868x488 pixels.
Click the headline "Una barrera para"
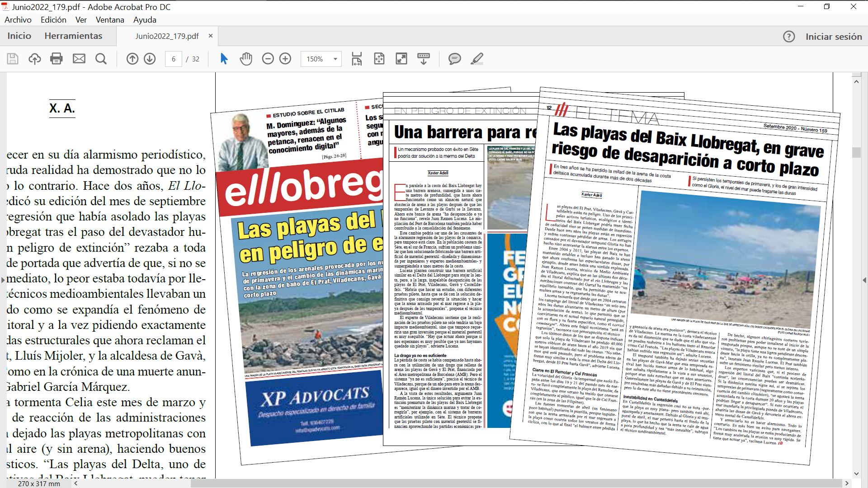[465, 132]
